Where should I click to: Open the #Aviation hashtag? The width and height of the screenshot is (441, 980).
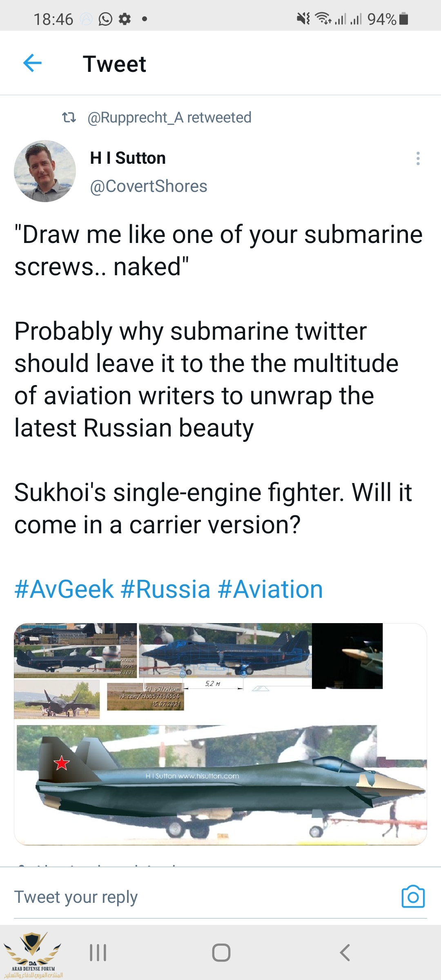[x=270, y=589]
